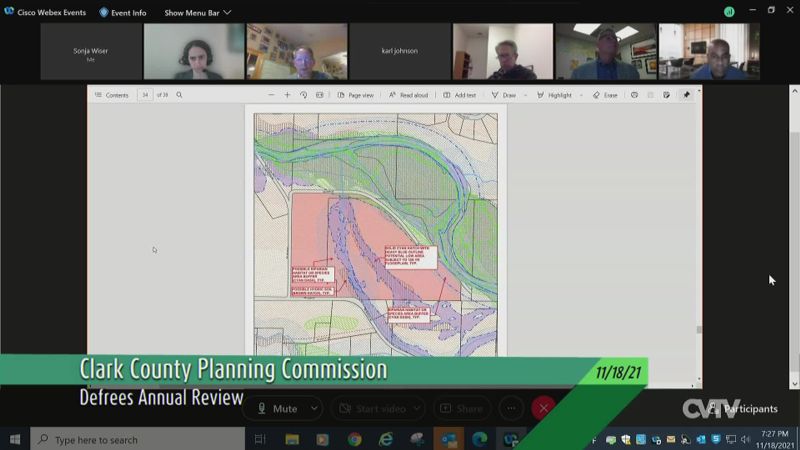Click the red leave meeting button
The image size is (800, 450).
tap(543, 408)
